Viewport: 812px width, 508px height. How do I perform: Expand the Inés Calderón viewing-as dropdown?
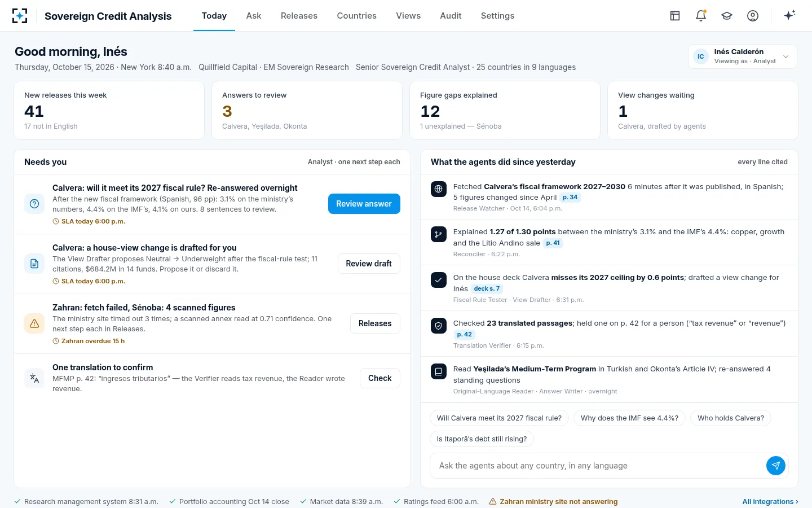[743, 56]
